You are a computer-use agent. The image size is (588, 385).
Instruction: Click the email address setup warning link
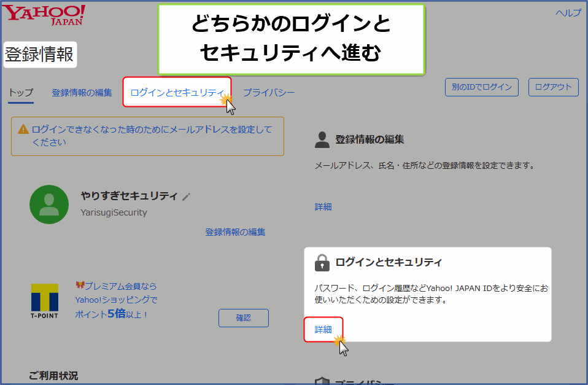tap(152, 136)
